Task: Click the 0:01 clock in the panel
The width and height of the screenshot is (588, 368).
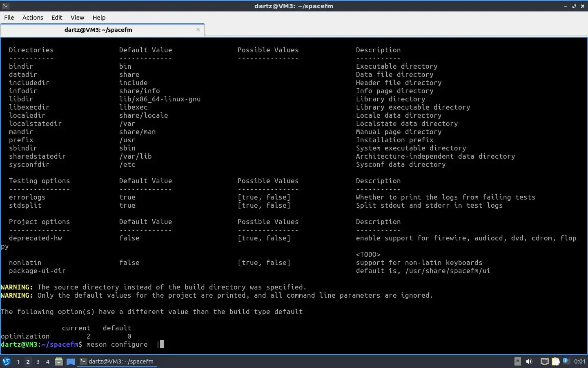Action: click(579, 361)
